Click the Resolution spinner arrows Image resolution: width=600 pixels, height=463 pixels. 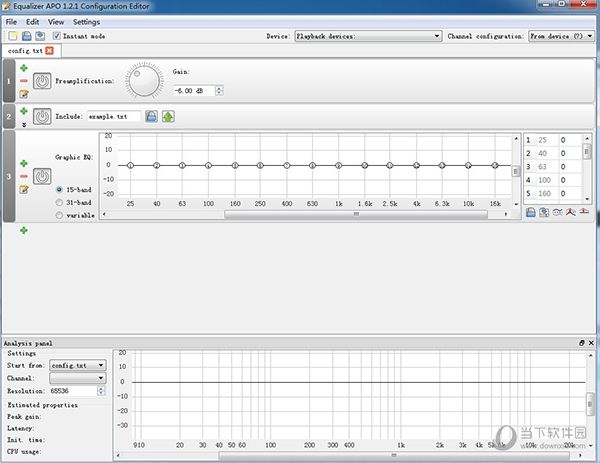[x=101, y=391]
